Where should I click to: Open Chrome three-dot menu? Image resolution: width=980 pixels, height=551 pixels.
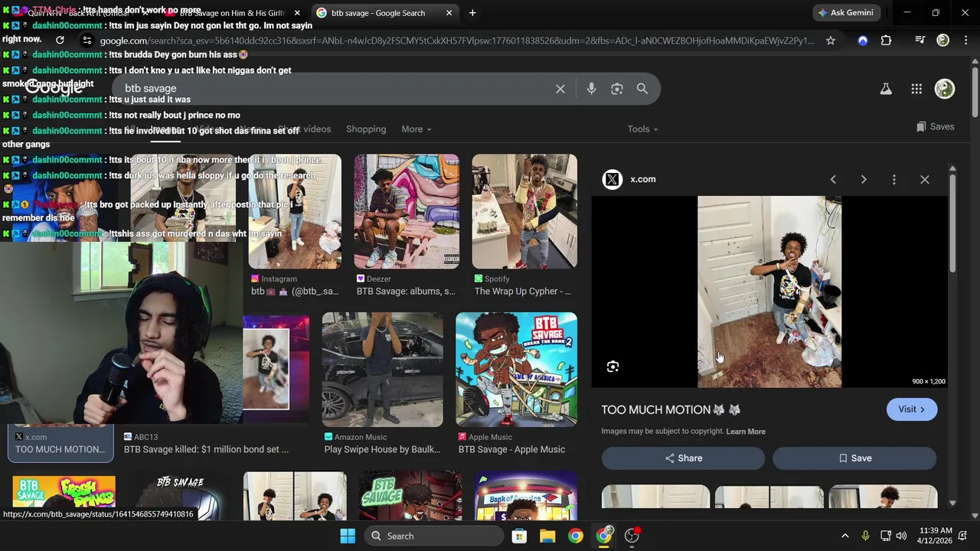click(x=965, y=41)
